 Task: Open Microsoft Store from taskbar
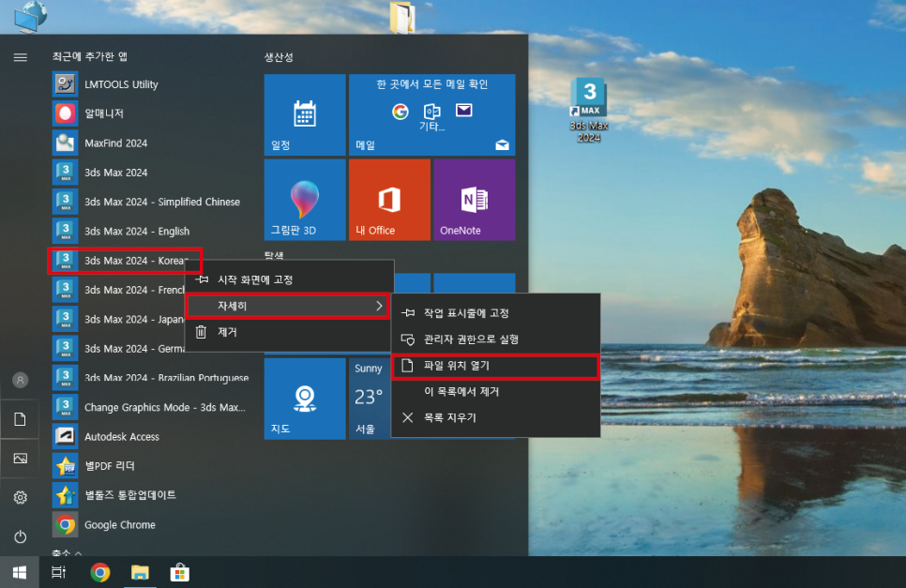coord(180,572)
